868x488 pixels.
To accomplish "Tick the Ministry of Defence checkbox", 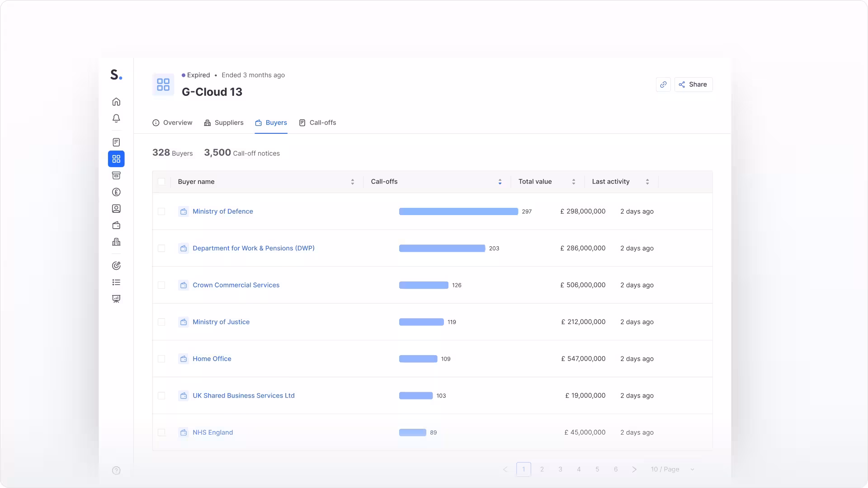I will pyautogui.click(x=161, y=211).
